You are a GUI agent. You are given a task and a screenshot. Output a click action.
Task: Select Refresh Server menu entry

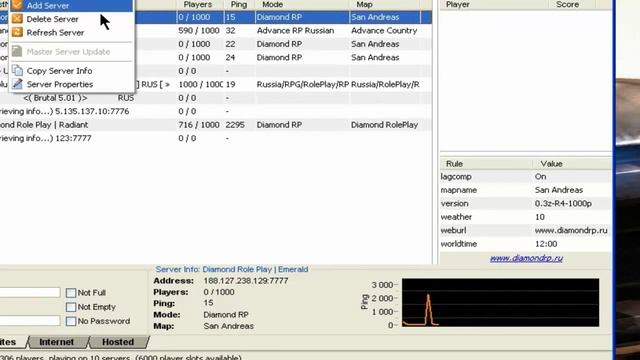pos(71,32)
